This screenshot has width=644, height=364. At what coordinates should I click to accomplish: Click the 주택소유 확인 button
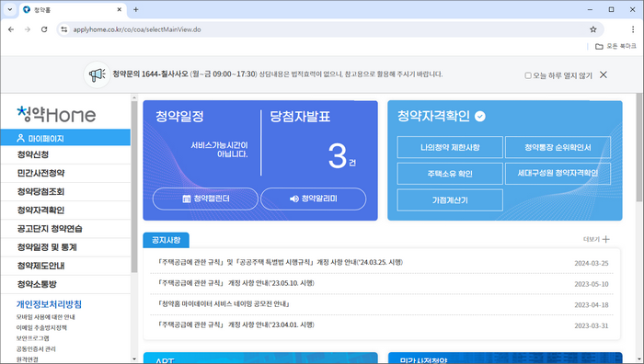point(450,174)
